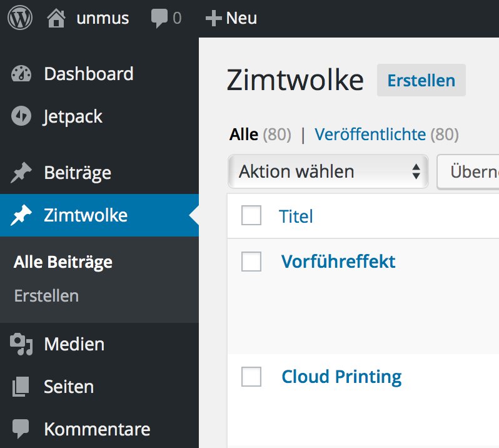Click the WordPress logo icon
Viewport: 499px width, 448px height.
pos(20,18)
